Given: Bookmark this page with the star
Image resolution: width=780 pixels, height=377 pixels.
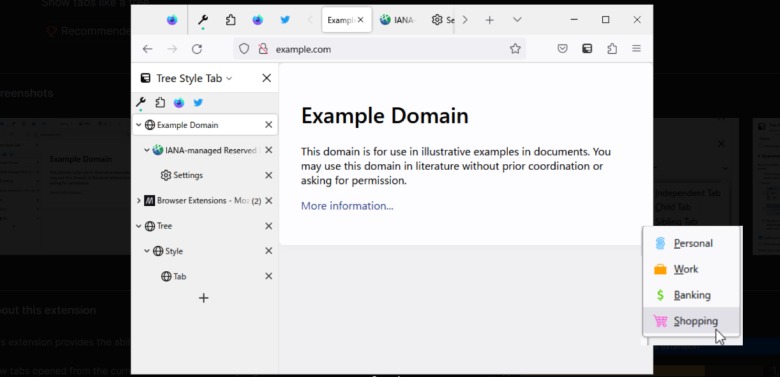Looking at the screenshot, I should 515,49.
